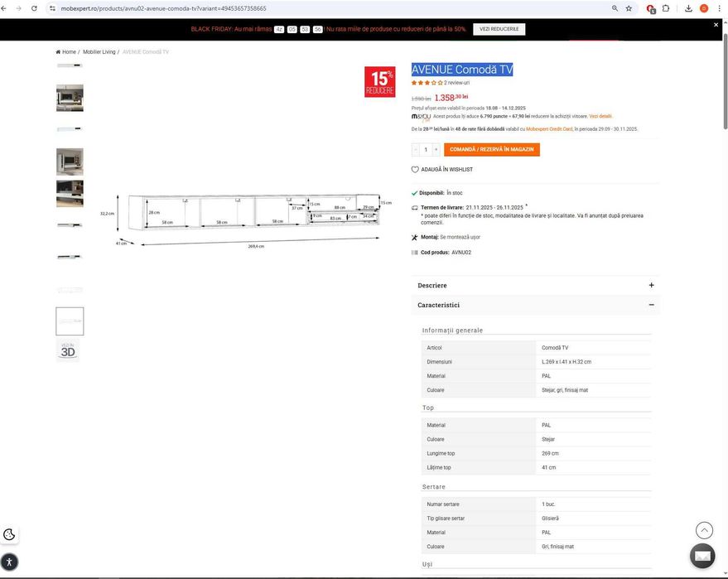Open the browser profile avatar

(x=704, y=8)
